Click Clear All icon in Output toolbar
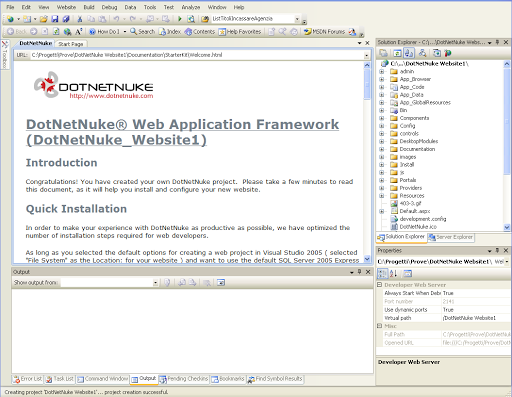512x397 pixels. [207, 283]
